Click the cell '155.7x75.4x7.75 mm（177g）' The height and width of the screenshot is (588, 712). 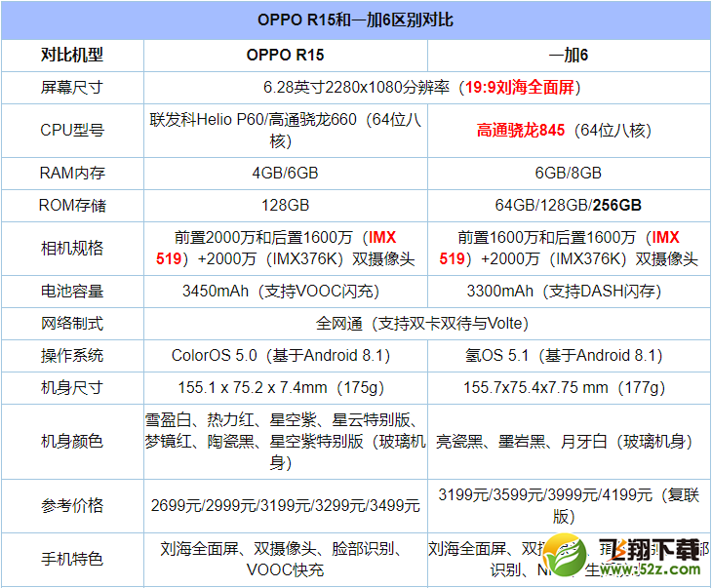pyautogui.click(x=569, y=388)
